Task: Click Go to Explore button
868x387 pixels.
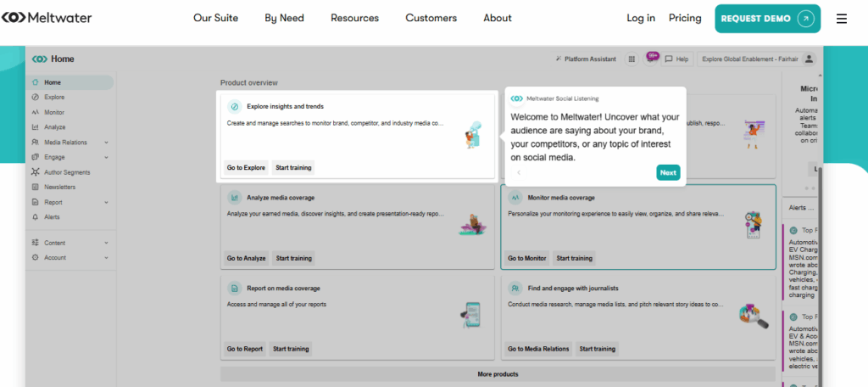Action: (x=246, y=167)
